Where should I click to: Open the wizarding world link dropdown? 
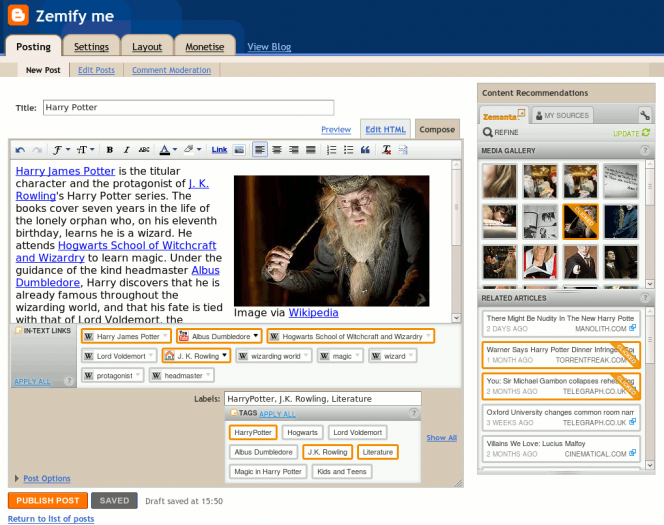pyautogui.click(x=306, y=356)
